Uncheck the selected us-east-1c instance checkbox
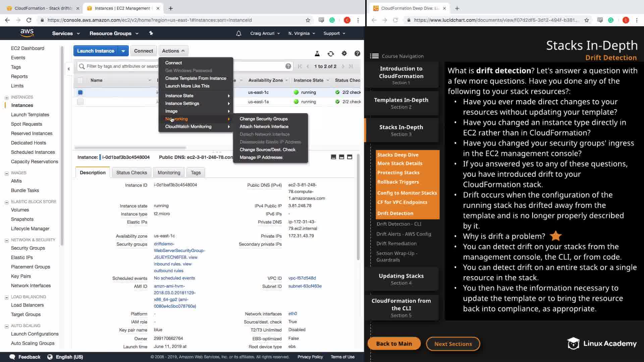644x362 pixels. [x=80, y=93]
